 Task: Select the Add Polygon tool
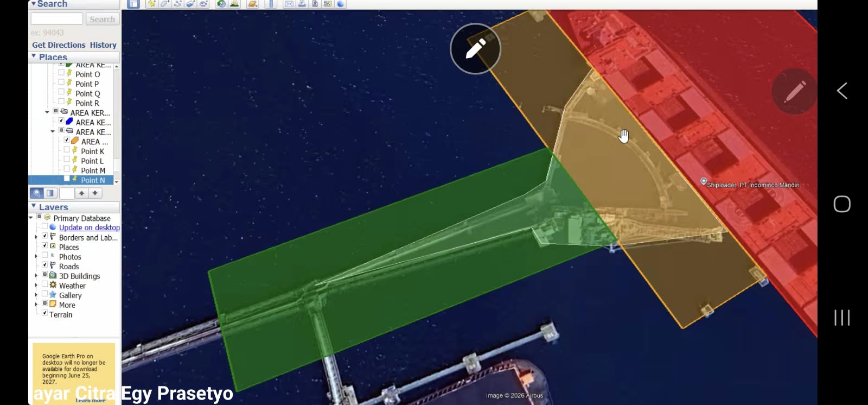165,4
